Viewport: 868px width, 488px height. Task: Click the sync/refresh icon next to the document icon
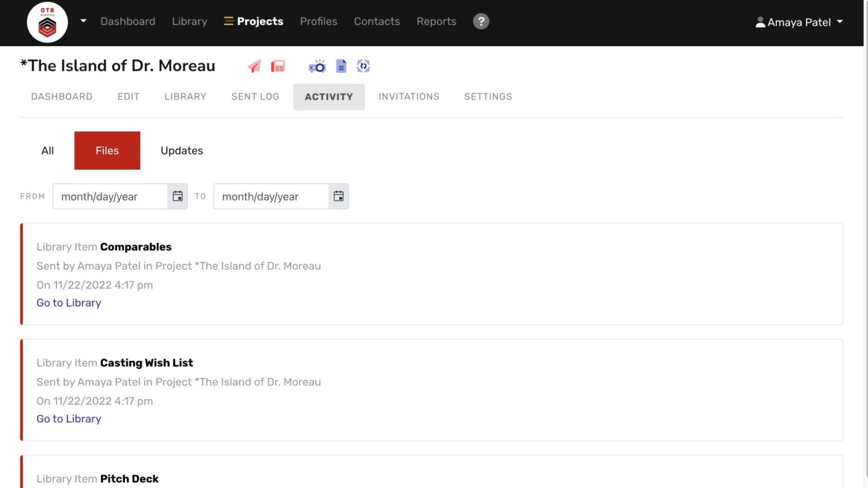[363, 66]
